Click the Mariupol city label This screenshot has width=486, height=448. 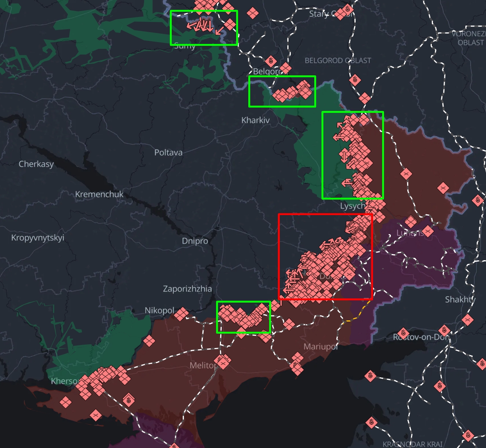click(320, 347)
